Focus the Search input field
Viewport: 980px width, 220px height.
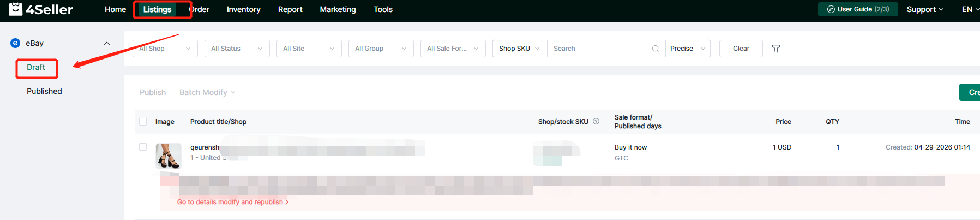pos(600,49)
